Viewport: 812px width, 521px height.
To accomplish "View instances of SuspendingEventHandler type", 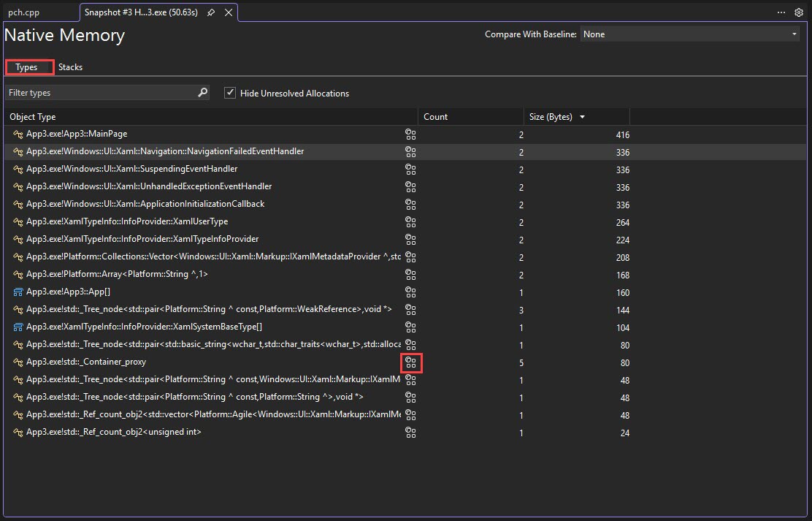I will (x=411, y=170).
